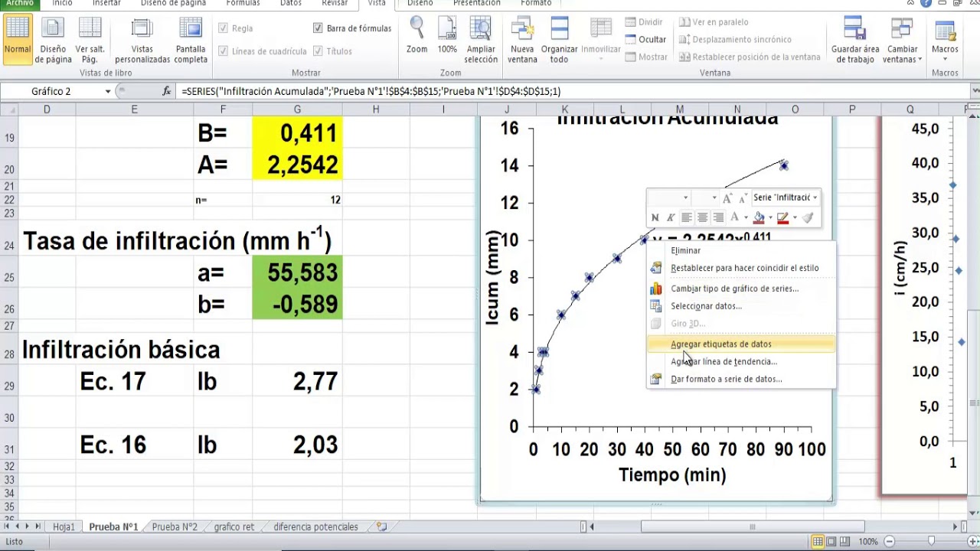Screen dimensions: 980x551
Task: Open shape outline color dropdown arrow
Action: [794, 218]
